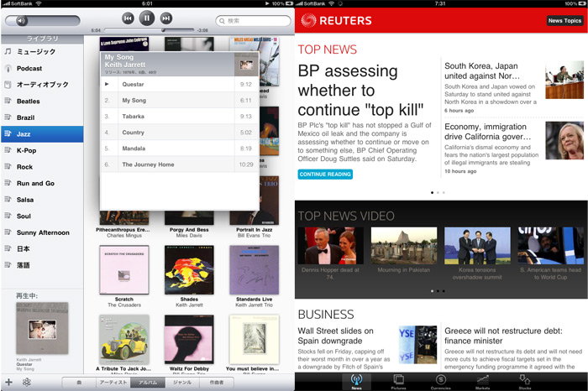588x391 pixels.
Task: Switch to the songs view tab
Action: pos(79,383)
